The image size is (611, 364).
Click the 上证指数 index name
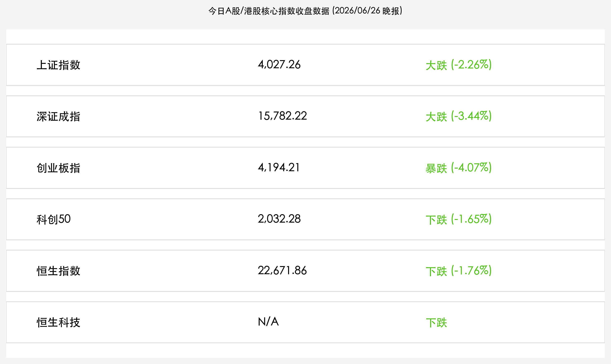[x=58, y=65]
